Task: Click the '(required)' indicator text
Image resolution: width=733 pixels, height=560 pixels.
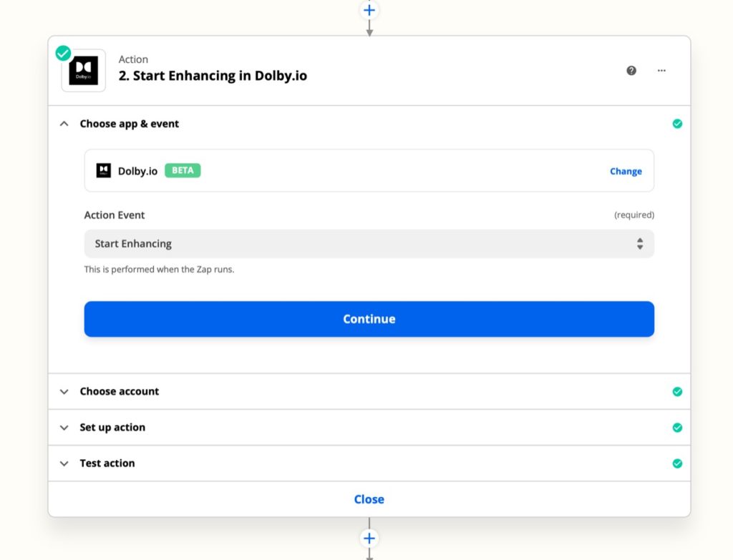Action: (x=634, y=215)
